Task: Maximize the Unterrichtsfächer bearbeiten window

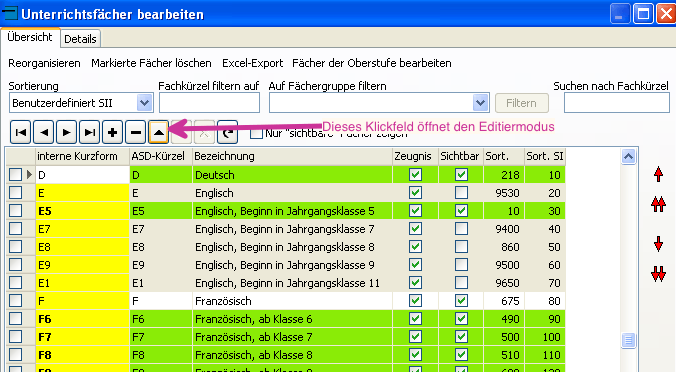Action: point(643,14)
